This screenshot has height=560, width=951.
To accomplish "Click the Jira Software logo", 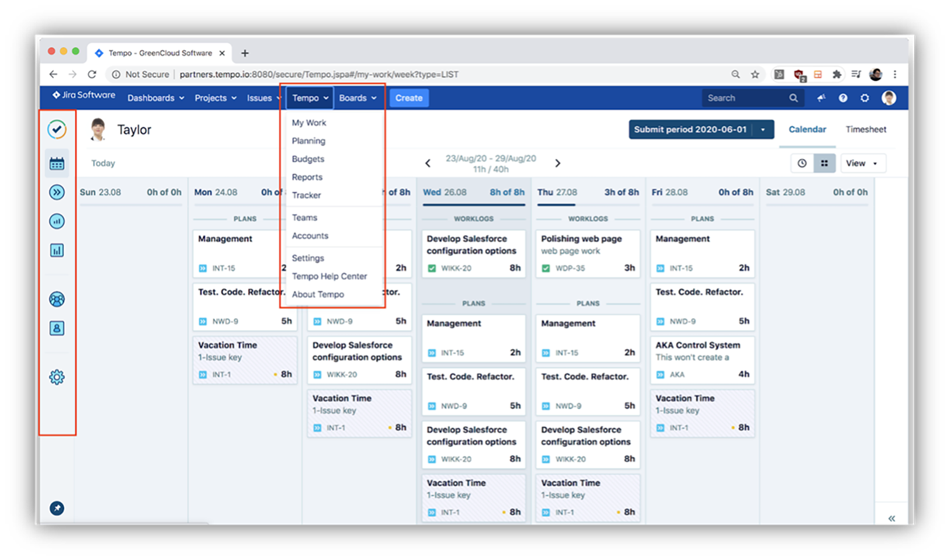I will pyautogui.click(x=84, y=95).
